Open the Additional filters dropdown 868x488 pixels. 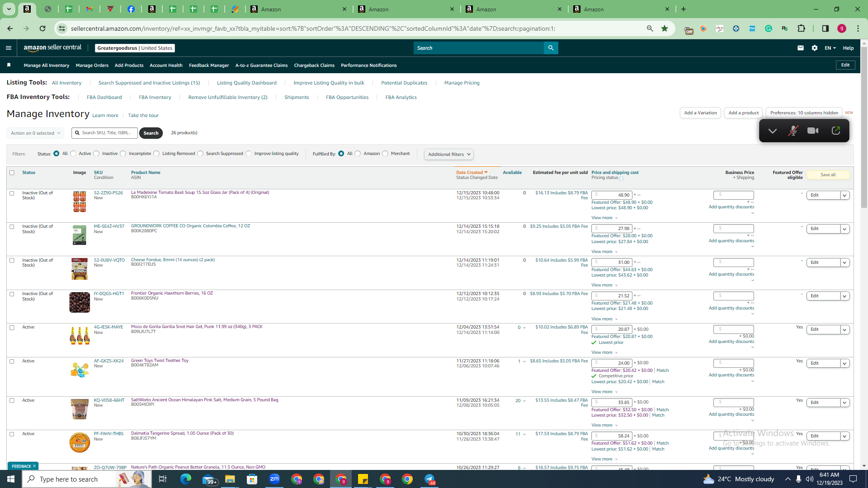tap(449, 155)
